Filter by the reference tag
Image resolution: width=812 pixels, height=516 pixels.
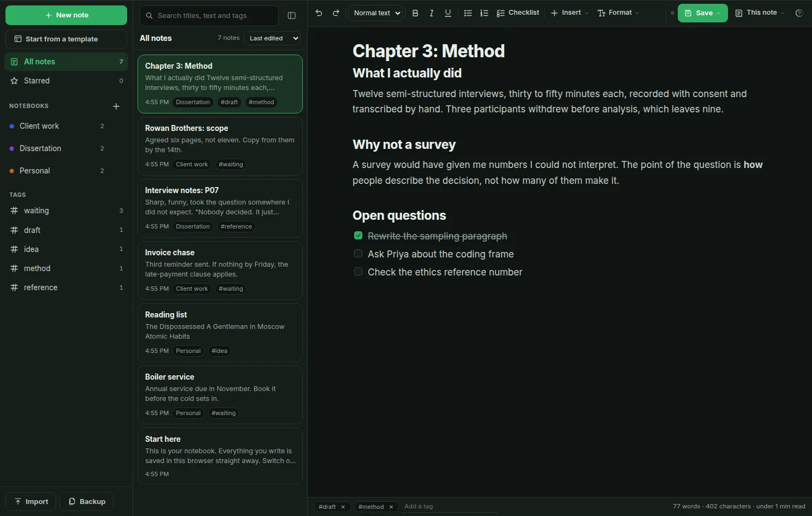pyautogui.click(x=67, y=287)
